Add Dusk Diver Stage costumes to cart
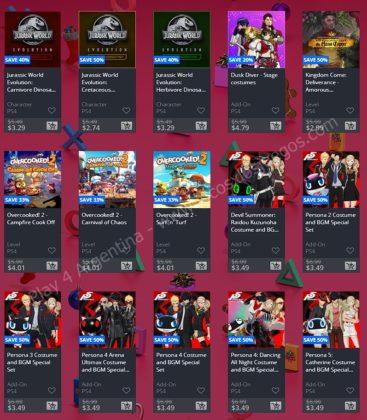 click(x=275, y=126)
